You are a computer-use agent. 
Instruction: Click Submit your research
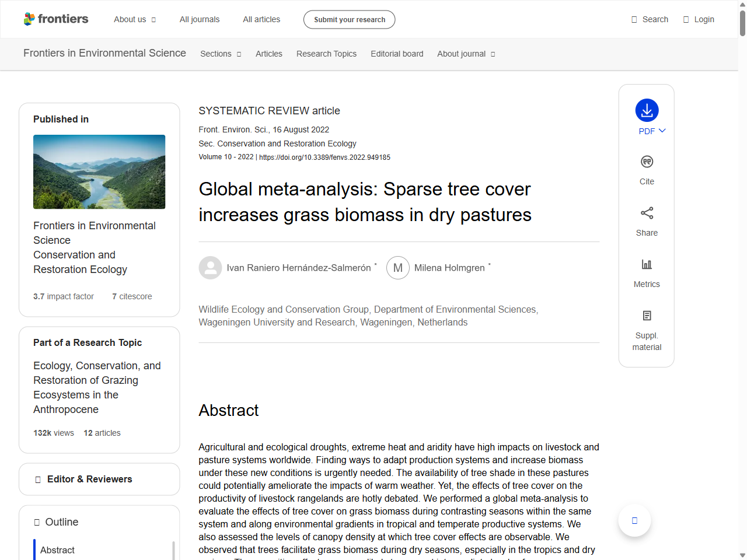pos(349,19)
